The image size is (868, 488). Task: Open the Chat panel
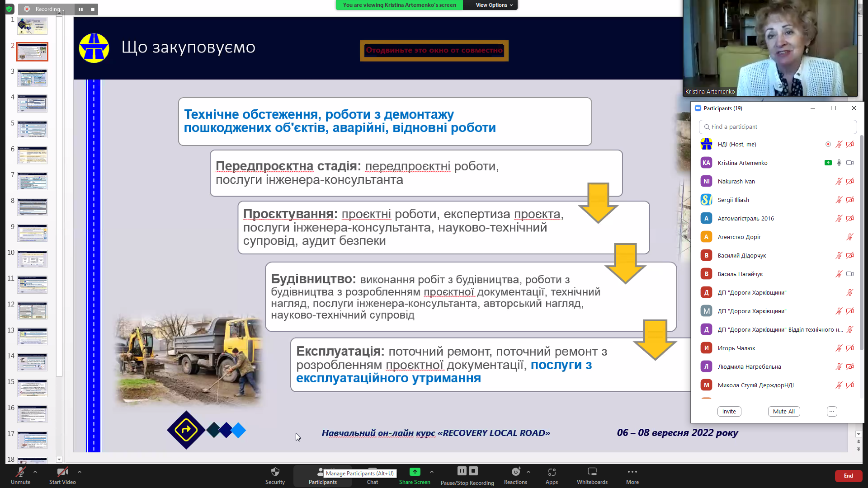(x=372, y=482)
